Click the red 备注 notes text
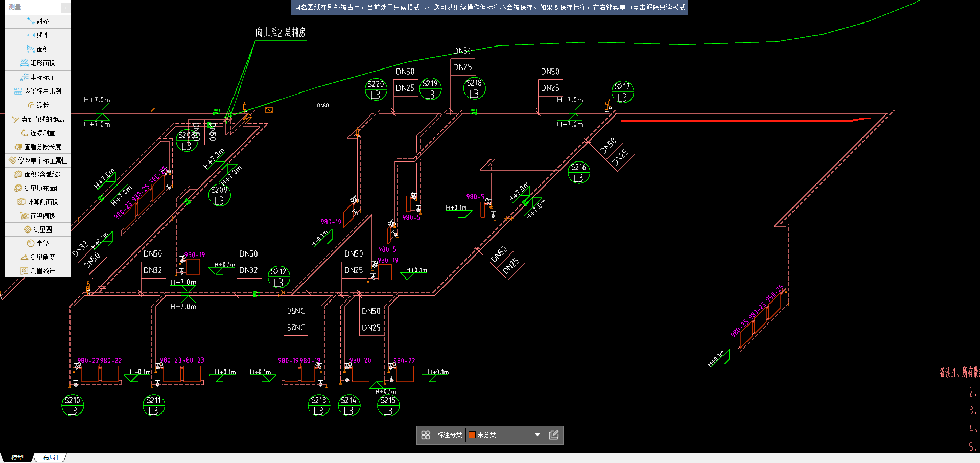980x463 pixels. click(960, 373)
